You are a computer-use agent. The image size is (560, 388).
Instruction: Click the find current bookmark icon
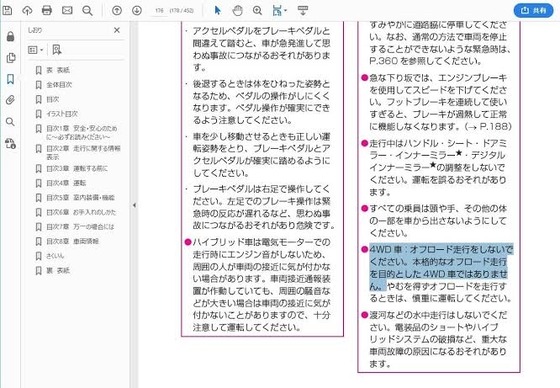(56, 50)
